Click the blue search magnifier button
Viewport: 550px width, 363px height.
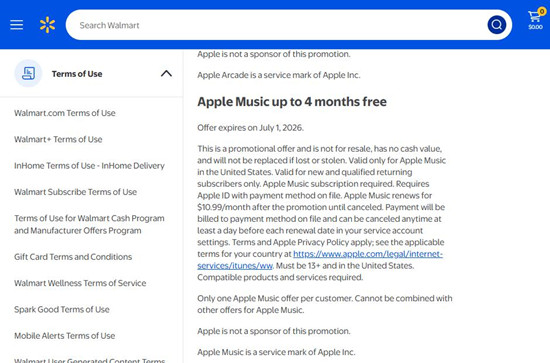[496, 25]
